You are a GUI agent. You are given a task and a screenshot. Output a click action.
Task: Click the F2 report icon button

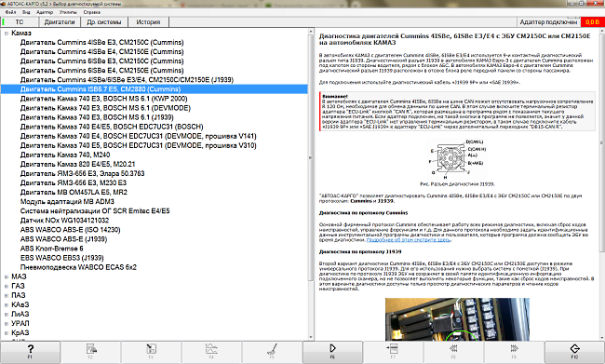pos(90,352)
